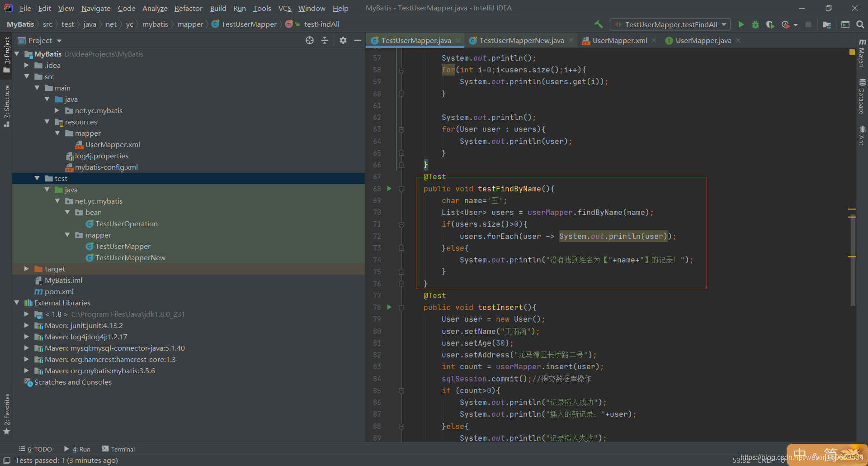Select TestUserOperation class in project tree

coord(126,223)
